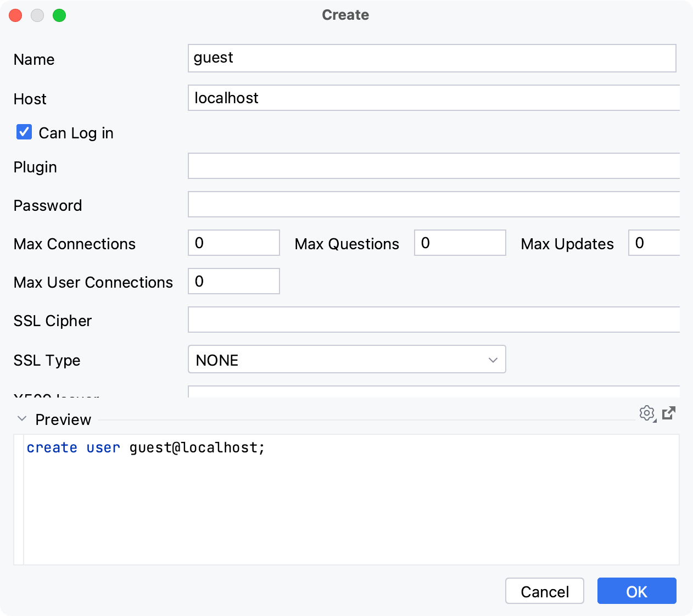
Task: Select the create user SQL preview text
Action: click(145, 447)
